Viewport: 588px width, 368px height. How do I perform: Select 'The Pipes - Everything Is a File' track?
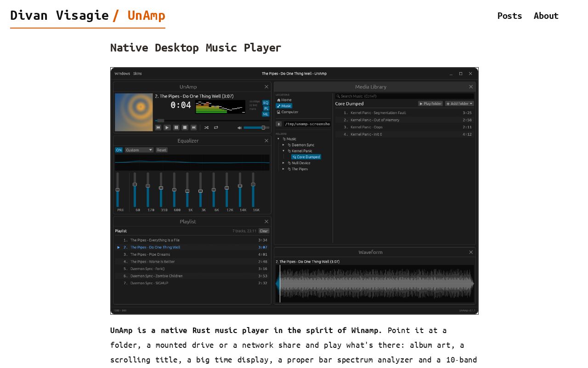(x=192, y=240)
